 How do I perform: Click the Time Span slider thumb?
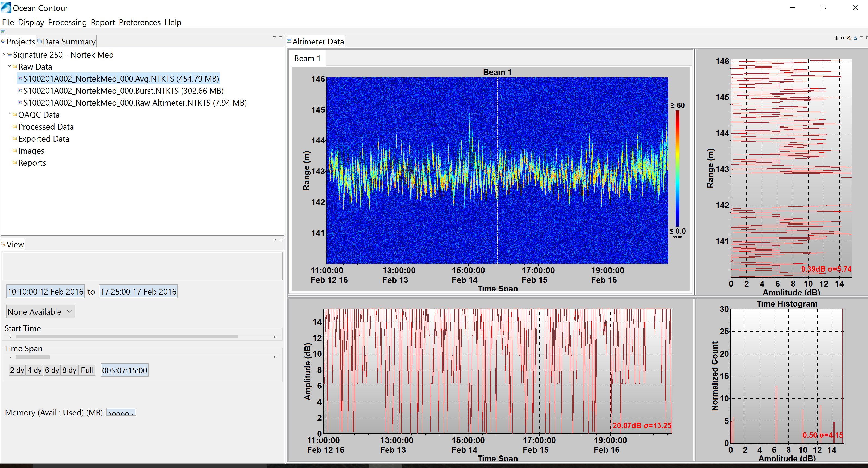tap(33, 357)
